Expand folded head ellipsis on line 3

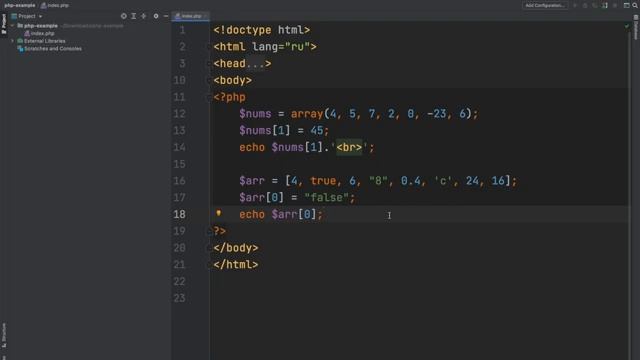(x=256, y=64)
